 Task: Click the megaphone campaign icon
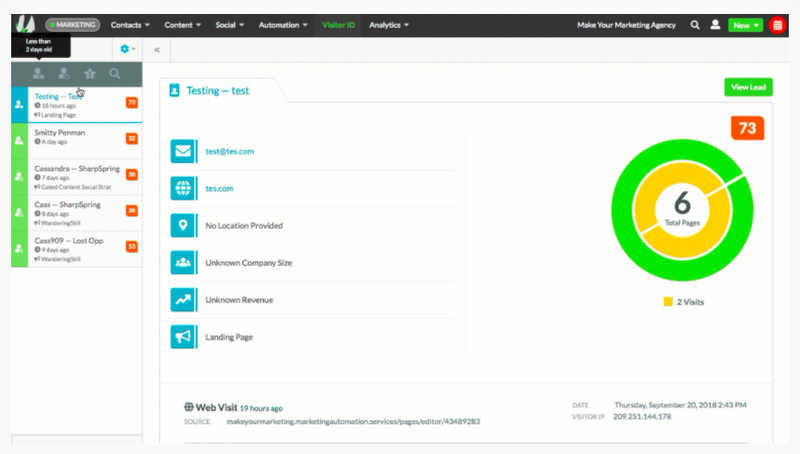coord(183,337)
